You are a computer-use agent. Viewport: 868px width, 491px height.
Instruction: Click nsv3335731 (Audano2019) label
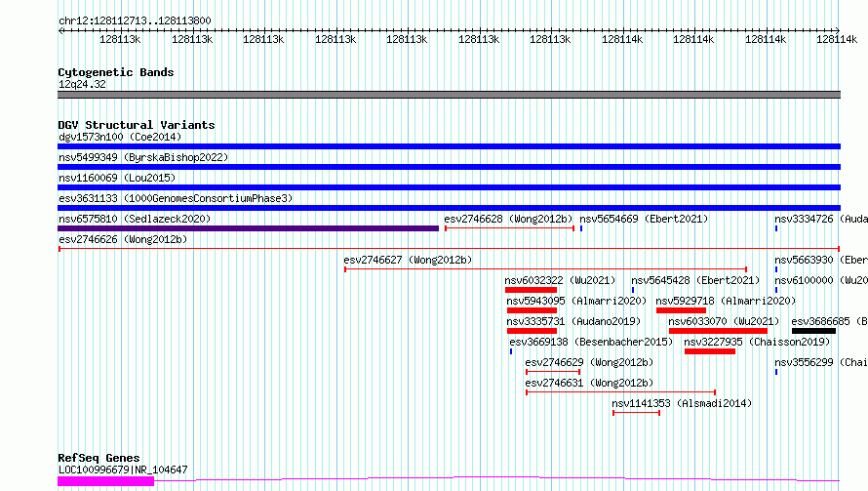573,321
